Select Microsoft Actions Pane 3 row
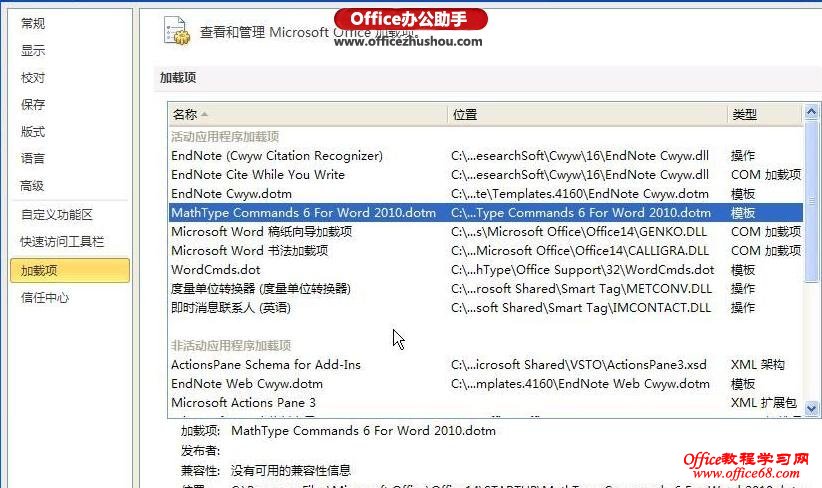The image size is (822, 488). point(485,403)
